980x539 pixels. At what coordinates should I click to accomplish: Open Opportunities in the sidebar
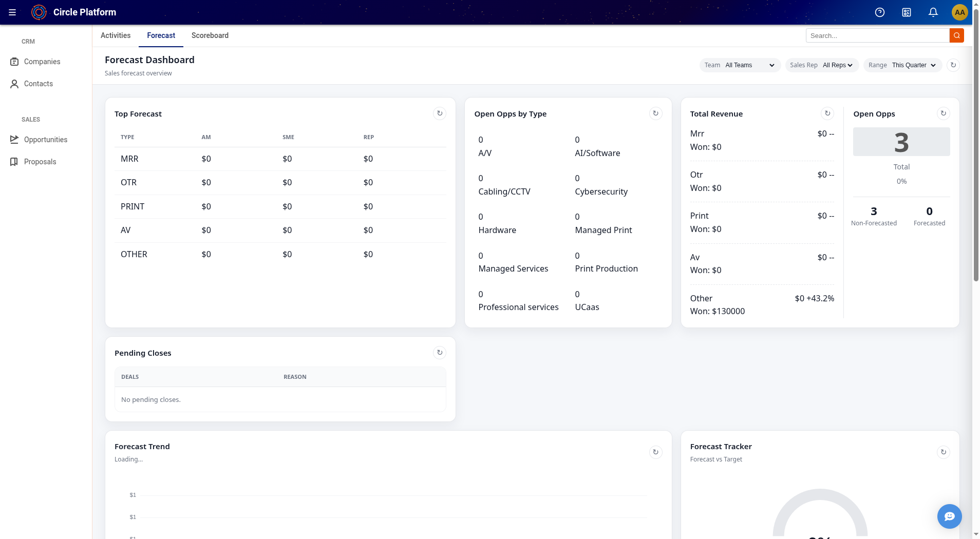(46, 140)
